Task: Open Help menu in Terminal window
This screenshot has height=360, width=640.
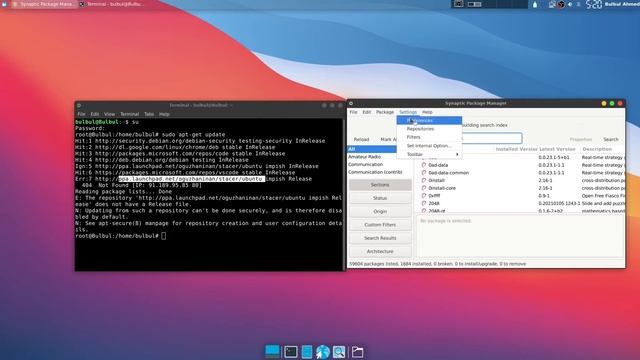Action: point(164,114)
